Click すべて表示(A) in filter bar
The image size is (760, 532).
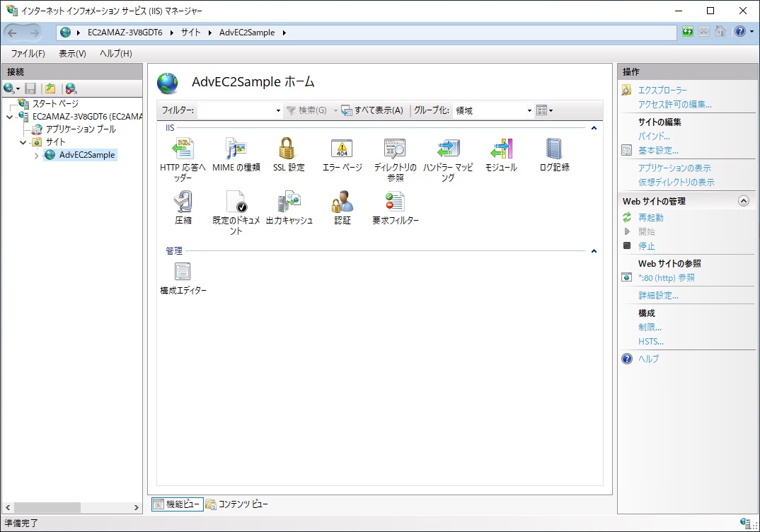pos(372,110)
